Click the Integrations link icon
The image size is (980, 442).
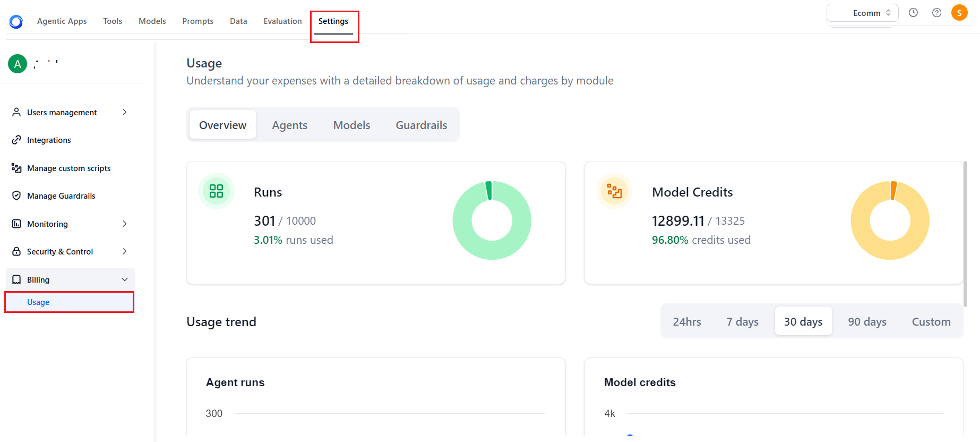[x=16, y=140]
